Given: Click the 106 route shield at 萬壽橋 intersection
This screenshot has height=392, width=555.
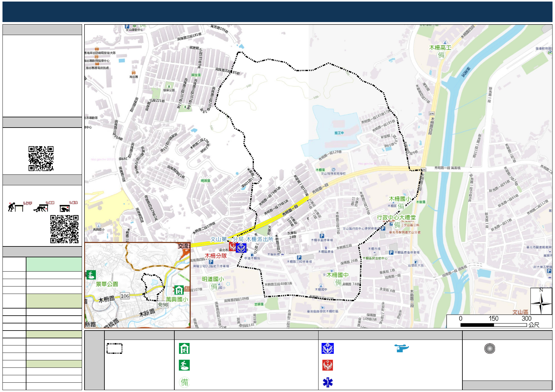Looking at the screenshot, I should (423, 170).
